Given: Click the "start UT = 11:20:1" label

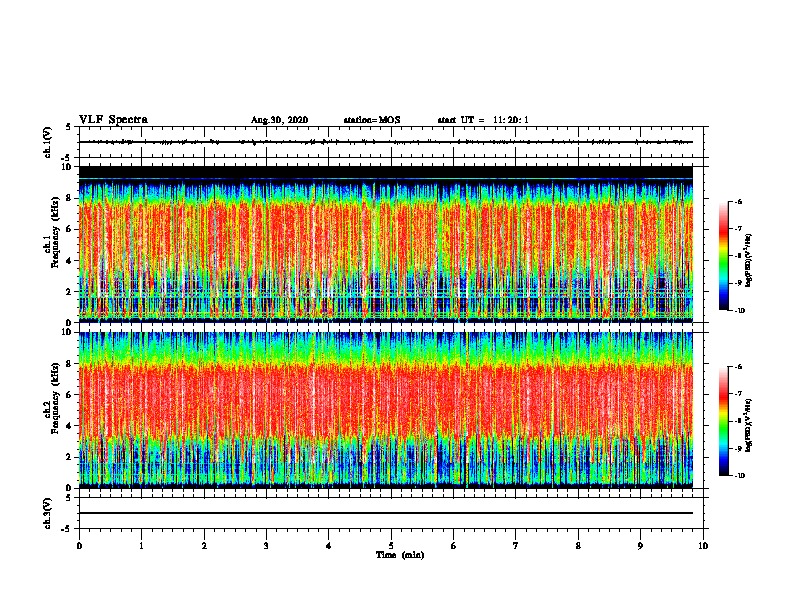Looking at the screenshot, I should [x=483, y=120].
